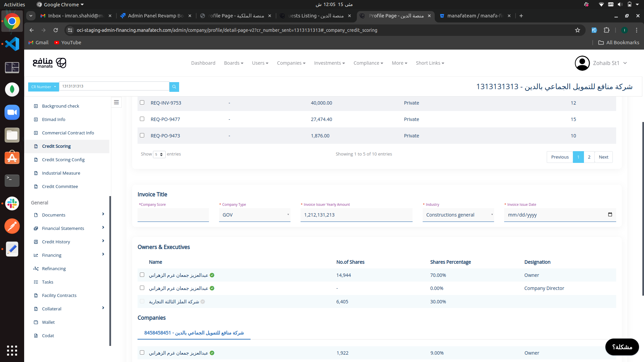Open the Companies menu
This screenshot has height=362, width=644.
pos(291,63)
